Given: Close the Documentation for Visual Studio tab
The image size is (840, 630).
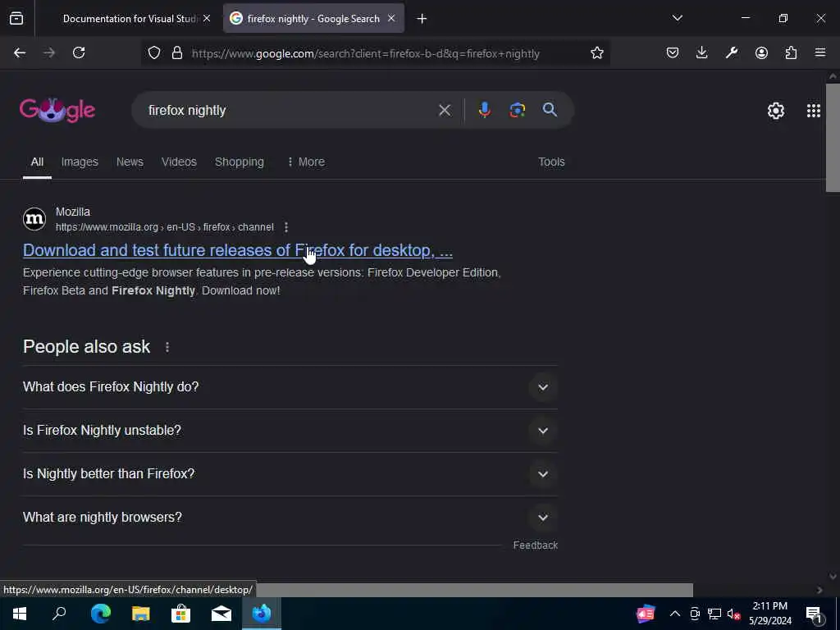Looking at the screenshot, I should coord(207,18).
